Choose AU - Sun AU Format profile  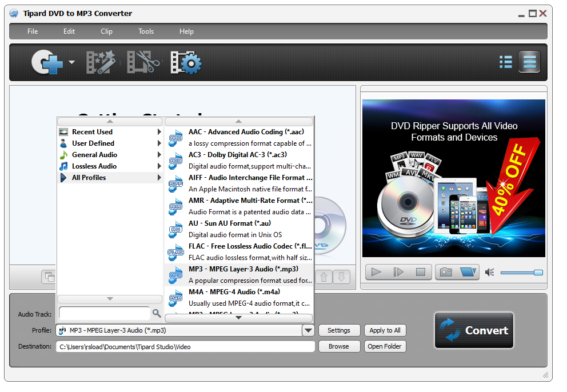tap(239, 229)
